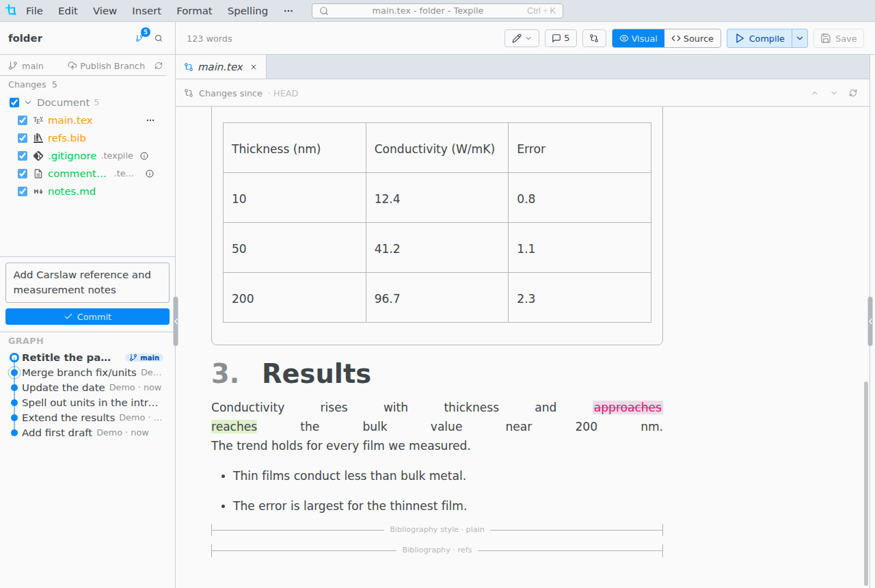Open the Format menu

pyautogui.click(x=194, y=11)
